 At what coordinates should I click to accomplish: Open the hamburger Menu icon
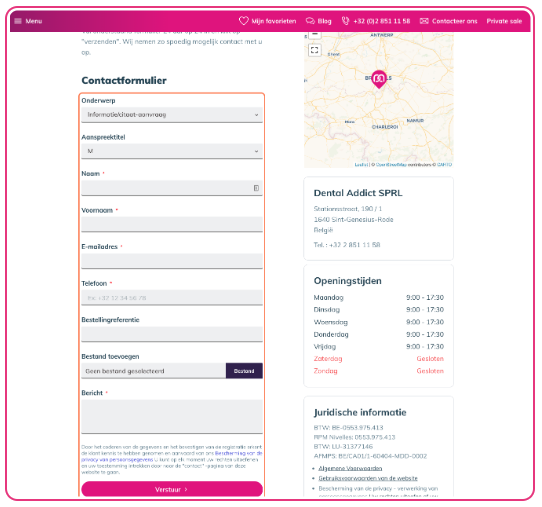click(x=18, y=21)
